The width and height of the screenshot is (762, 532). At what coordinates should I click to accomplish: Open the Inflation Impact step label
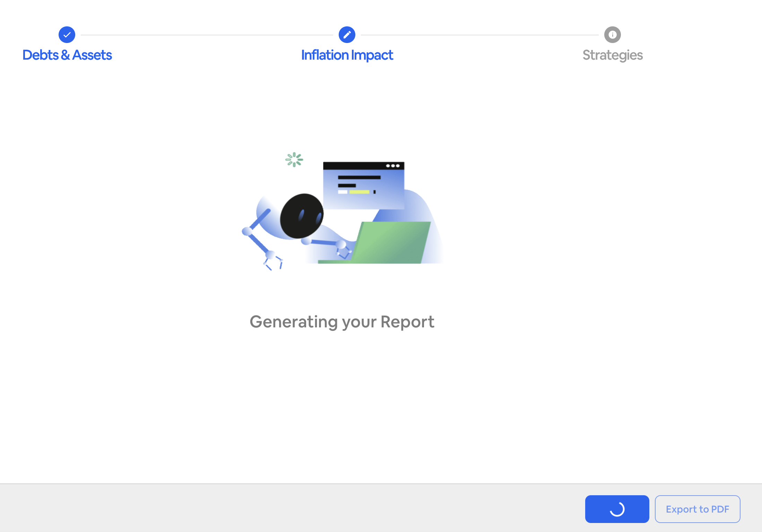pyautogui.click(x=347, y=55)
